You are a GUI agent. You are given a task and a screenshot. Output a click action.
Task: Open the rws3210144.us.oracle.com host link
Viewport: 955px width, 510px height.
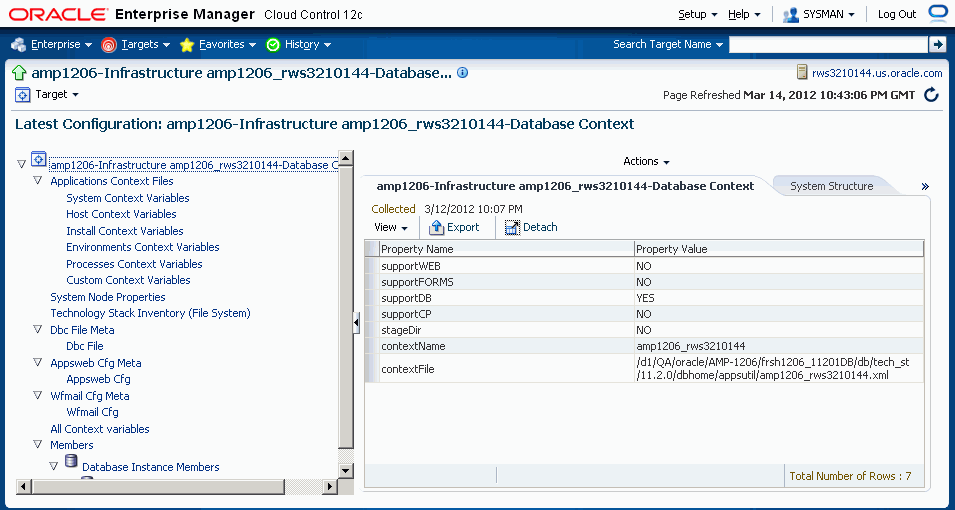[877, 73]
